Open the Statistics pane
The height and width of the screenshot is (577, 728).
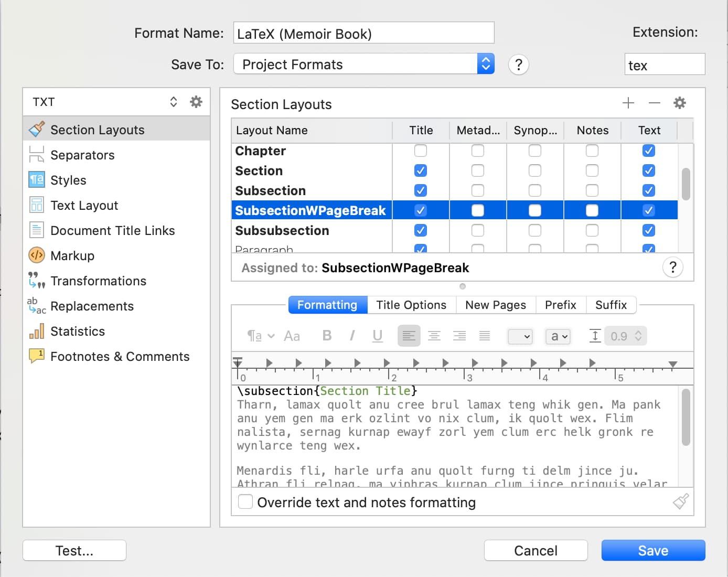point(116,331)
